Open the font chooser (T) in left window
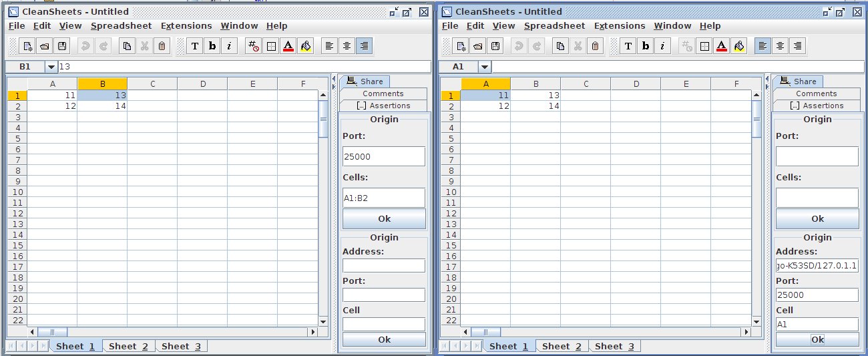 (x=195, y=46)
